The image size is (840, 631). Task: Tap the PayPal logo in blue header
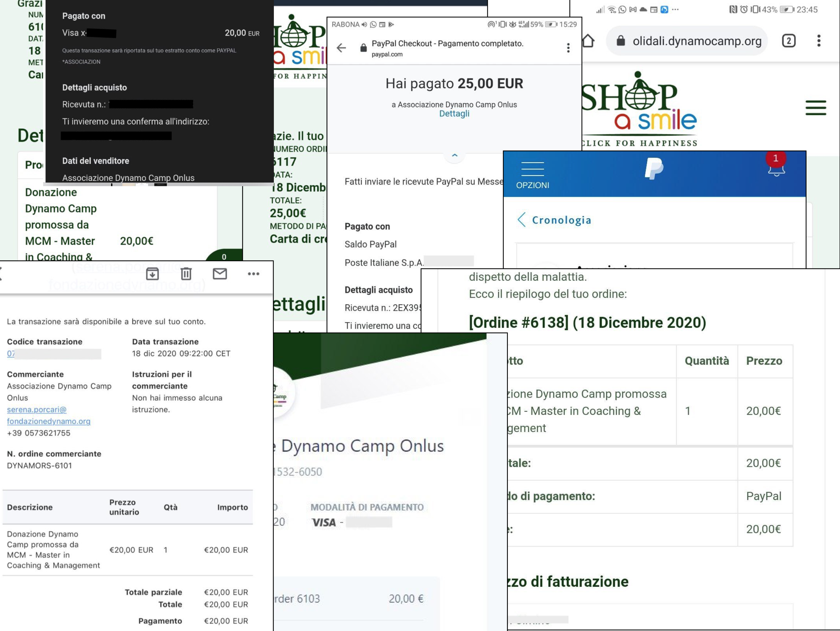[654, 168]
